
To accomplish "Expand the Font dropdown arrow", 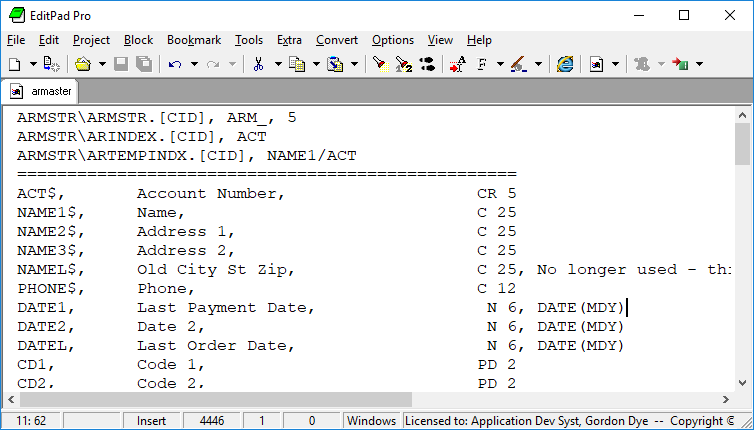I will 499,64.
